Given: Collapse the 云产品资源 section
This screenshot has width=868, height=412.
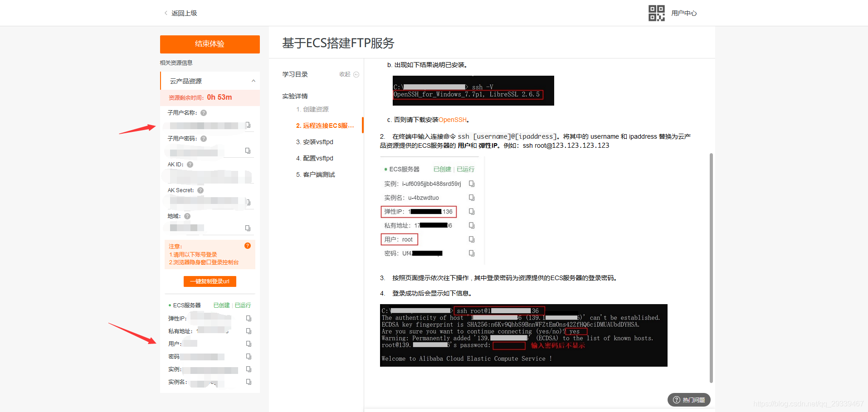Looking at the screenshot, I should [254, 81].
